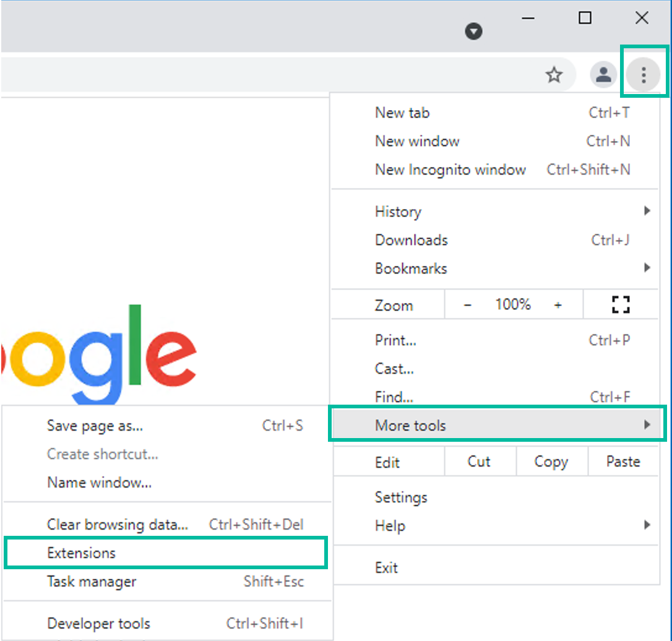
Task: Click the round dropdown arrow in title bar
Action: pyautogui.click(x=473, y=32)
